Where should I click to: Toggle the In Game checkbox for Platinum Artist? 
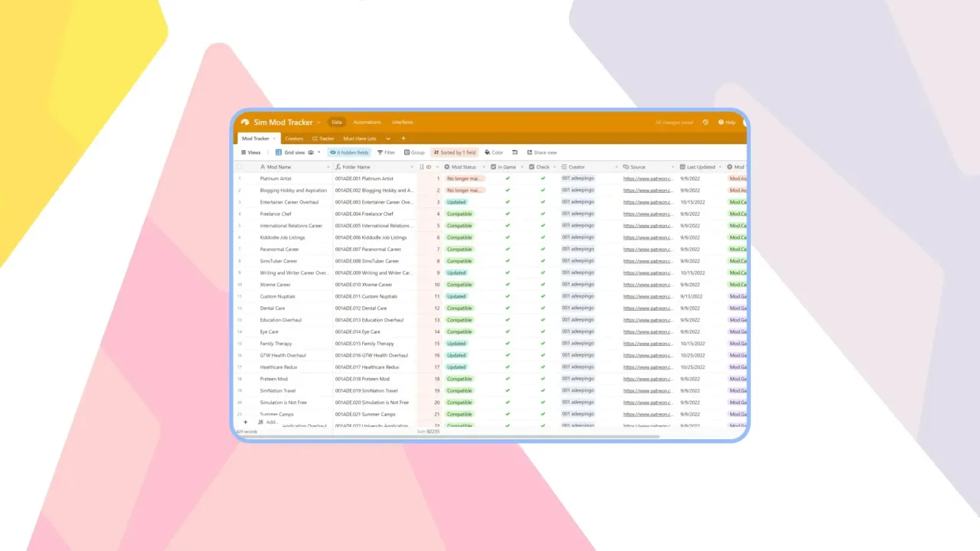(507, 178)
